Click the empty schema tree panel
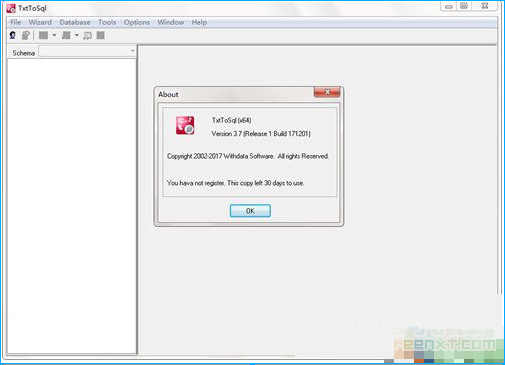Viewport: 505px width, 365px height. pyautogui.click(x=72, y=206)
